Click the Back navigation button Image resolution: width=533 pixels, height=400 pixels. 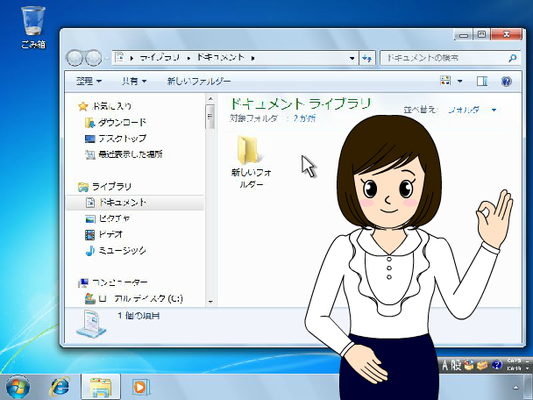[x=75, y=58]
